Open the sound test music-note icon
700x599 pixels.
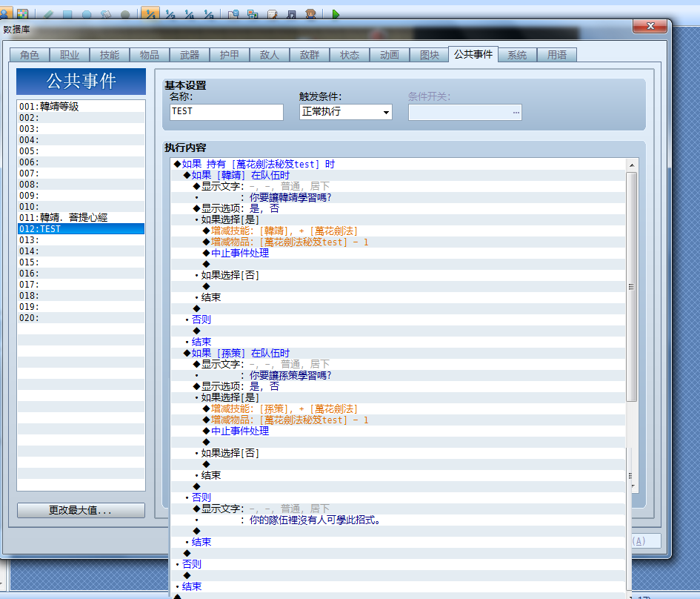coord(292,14)
